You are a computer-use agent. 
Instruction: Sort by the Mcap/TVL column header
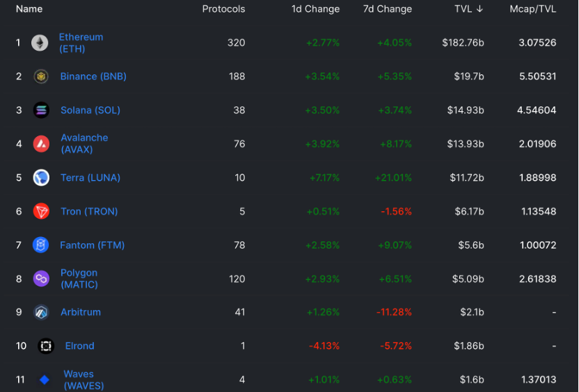click(x=532, y=9)
